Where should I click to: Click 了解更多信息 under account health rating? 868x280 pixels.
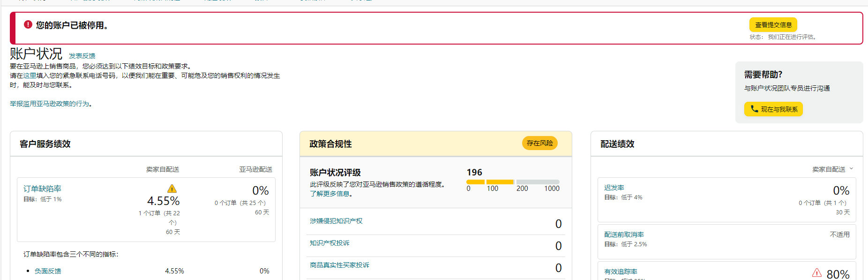[x=329, y=194]
